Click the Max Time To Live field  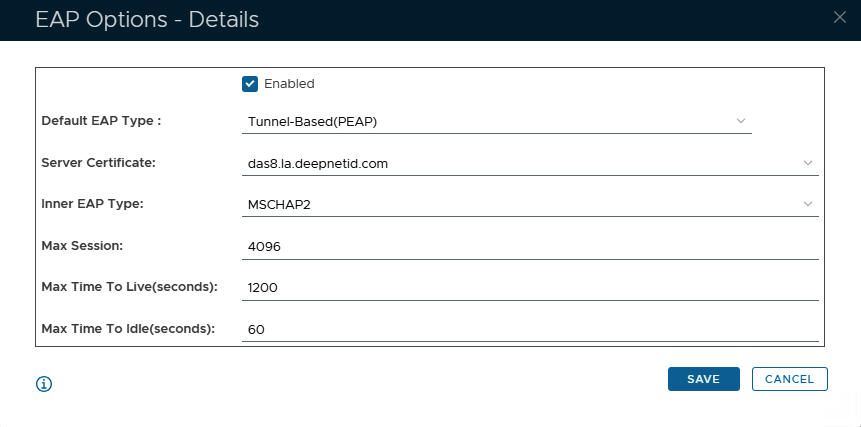[x=530, y=287]
